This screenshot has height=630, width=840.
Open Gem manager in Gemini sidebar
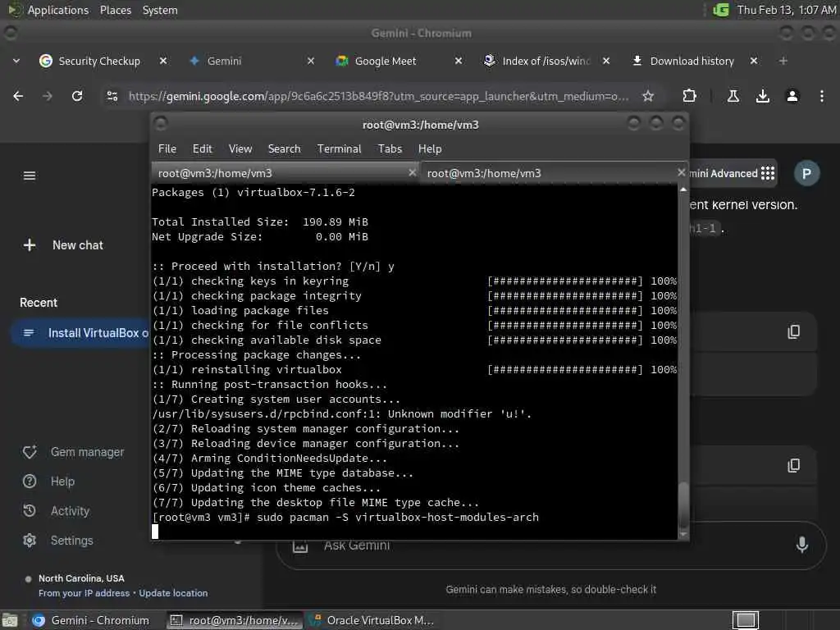point(74,452)
